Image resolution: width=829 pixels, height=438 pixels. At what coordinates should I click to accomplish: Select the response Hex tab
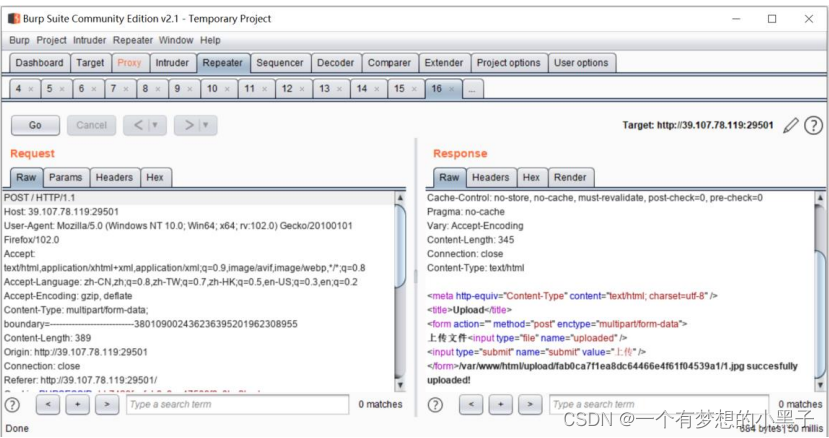531,178
